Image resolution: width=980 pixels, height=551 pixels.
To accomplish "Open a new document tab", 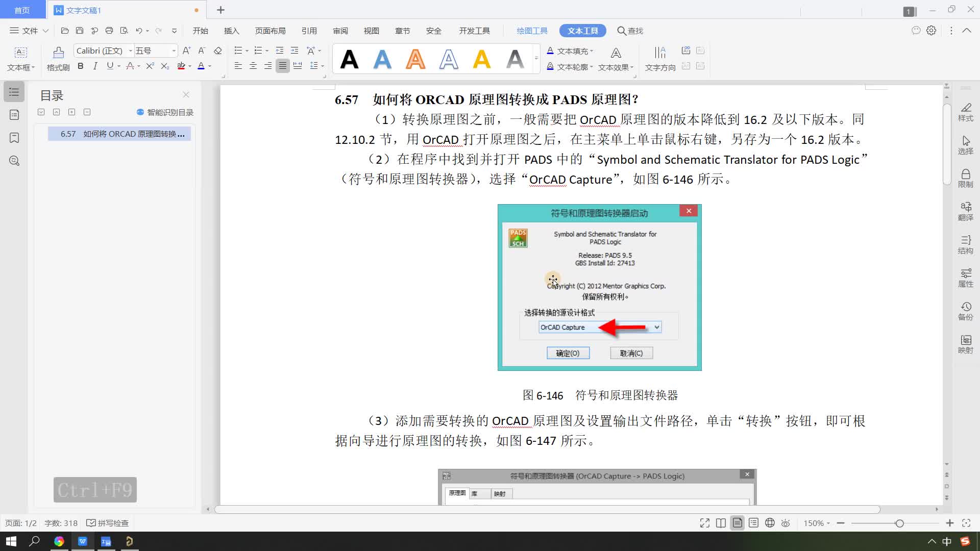I will (x=220, y=10).
